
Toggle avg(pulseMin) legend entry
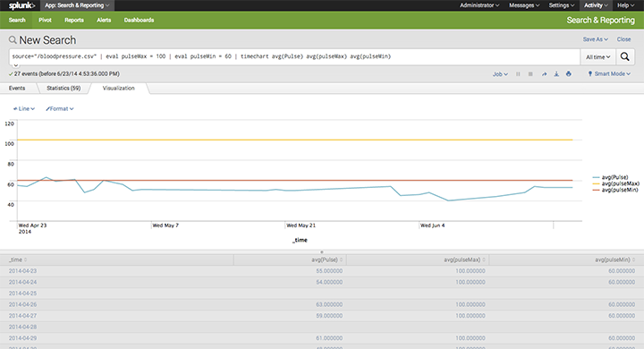coord(615,190)
